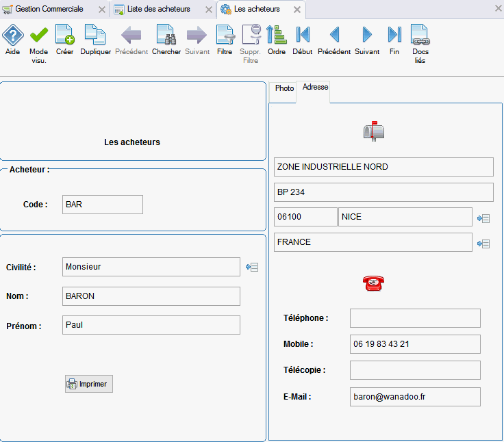Viewport: 504px width, 442px height.
Task: Click the Civilité field showing Monsieur
Action: click(151, 267)
